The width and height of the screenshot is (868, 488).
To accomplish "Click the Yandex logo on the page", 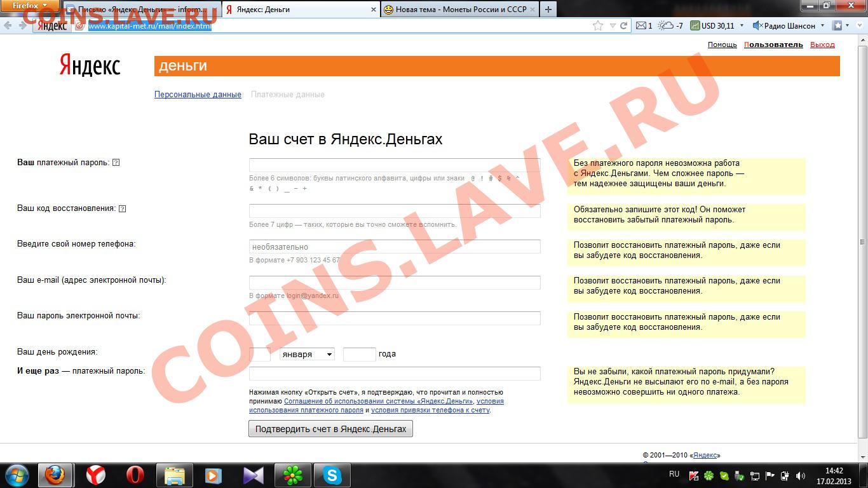I will (x=90, y=65).
